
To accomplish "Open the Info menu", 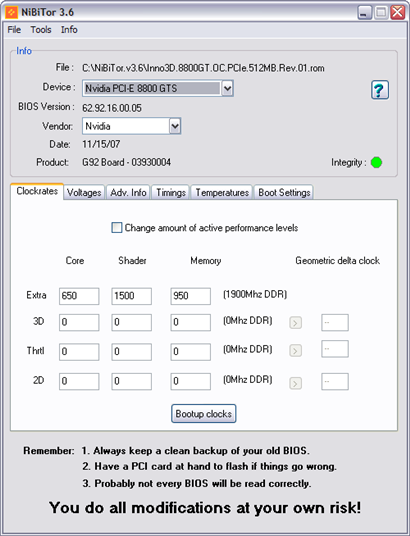I will [69, 30].
